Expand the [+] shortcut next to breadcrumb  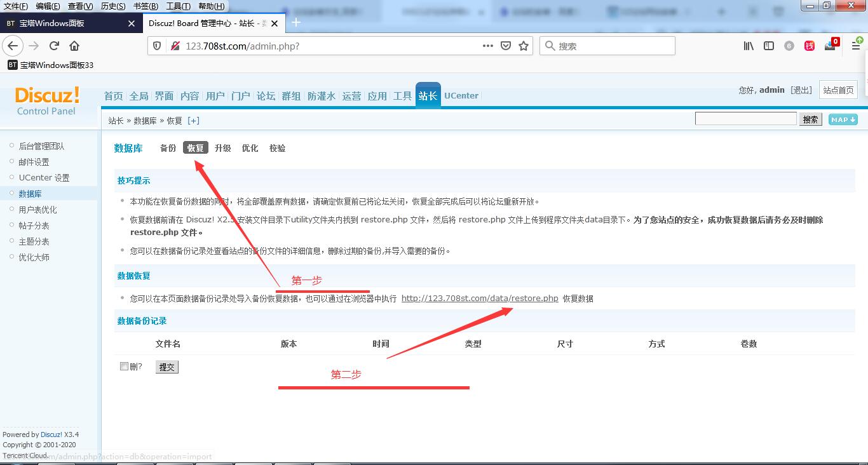click(193, 121)
